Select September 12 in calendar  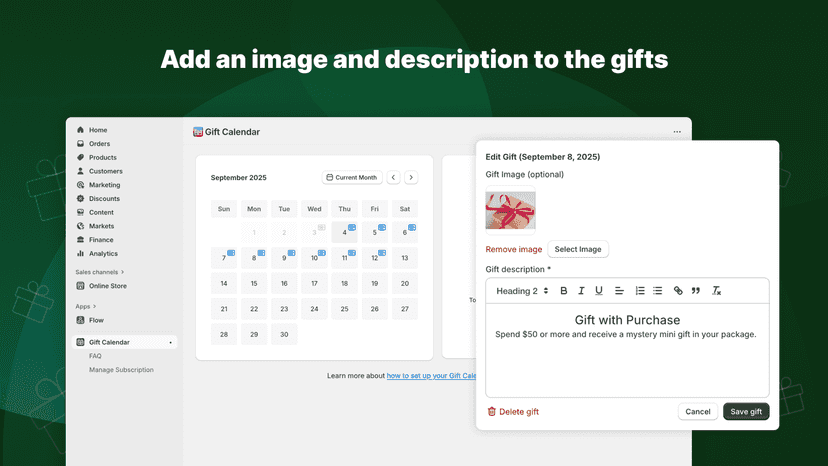point(374,257)
